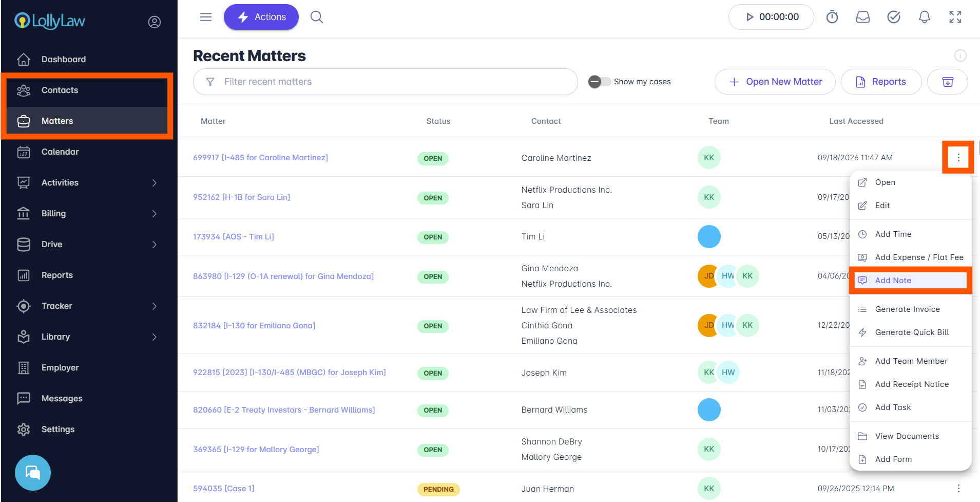Toggle the Show my cases switch
This screenshot has width=980, height=502.
click(600, 82)
